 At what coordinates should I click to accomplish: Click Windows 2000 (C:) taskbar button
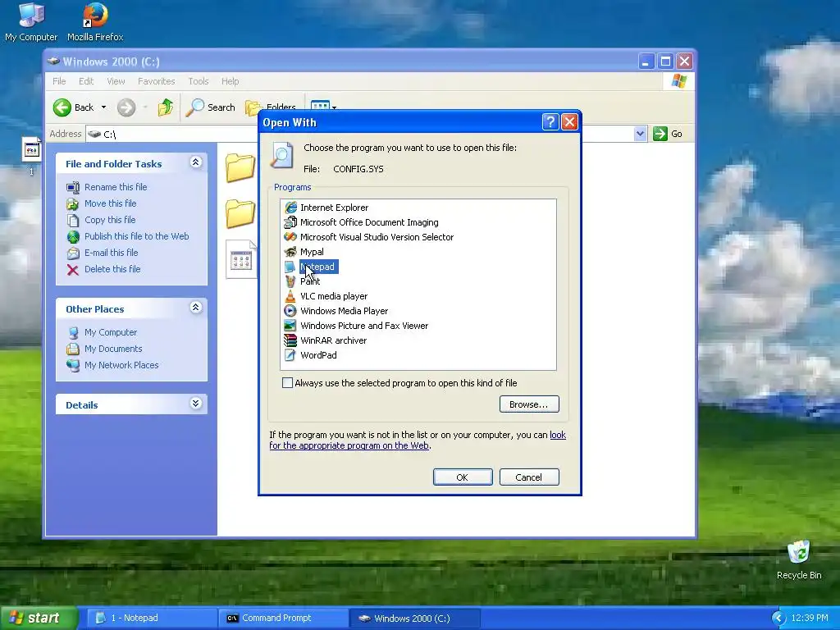(414, 619)
